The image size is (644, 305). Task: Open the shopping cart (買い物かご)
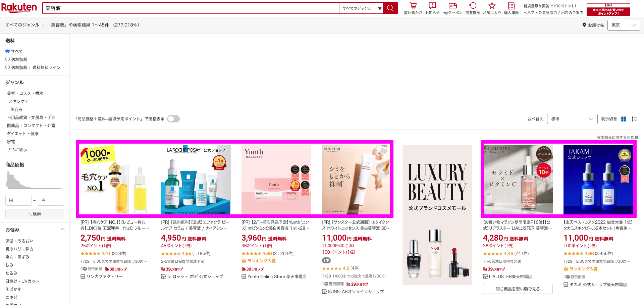413,6
